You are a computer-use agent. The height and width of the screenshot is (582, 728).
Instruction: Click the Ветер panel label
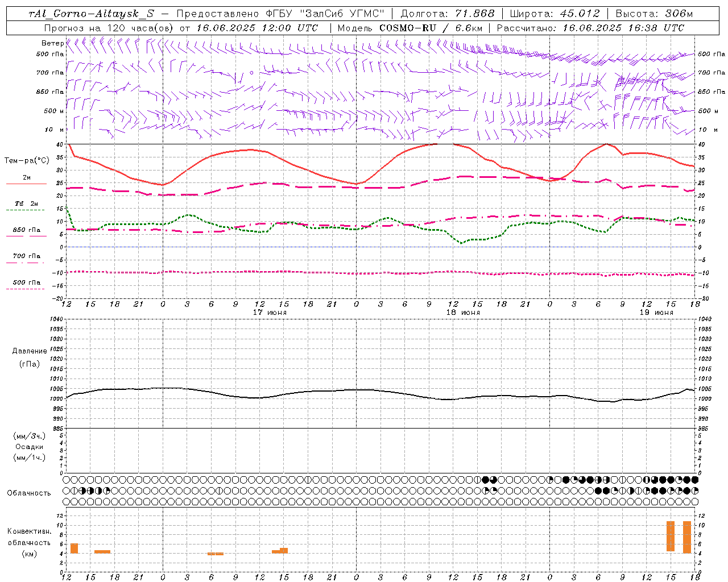52,43
